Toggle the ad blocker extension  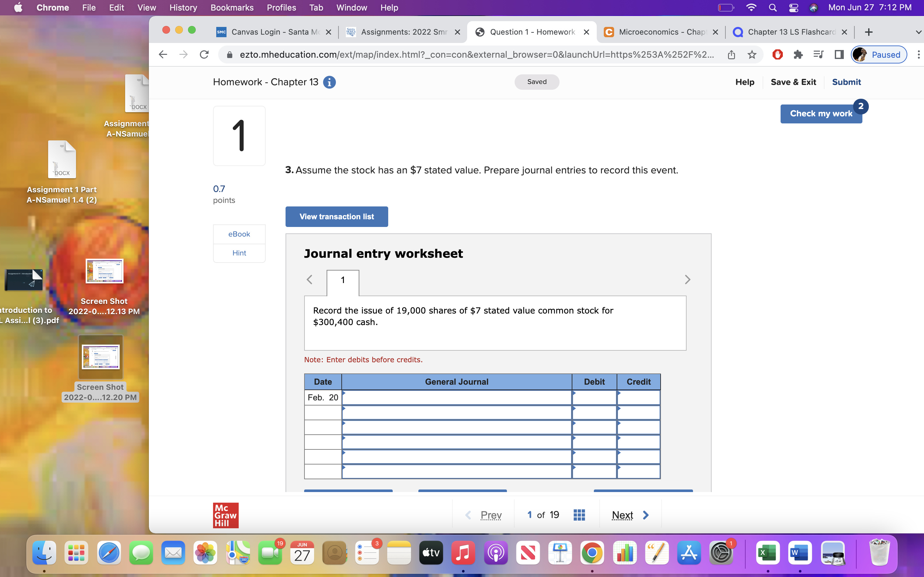[778, 54]
